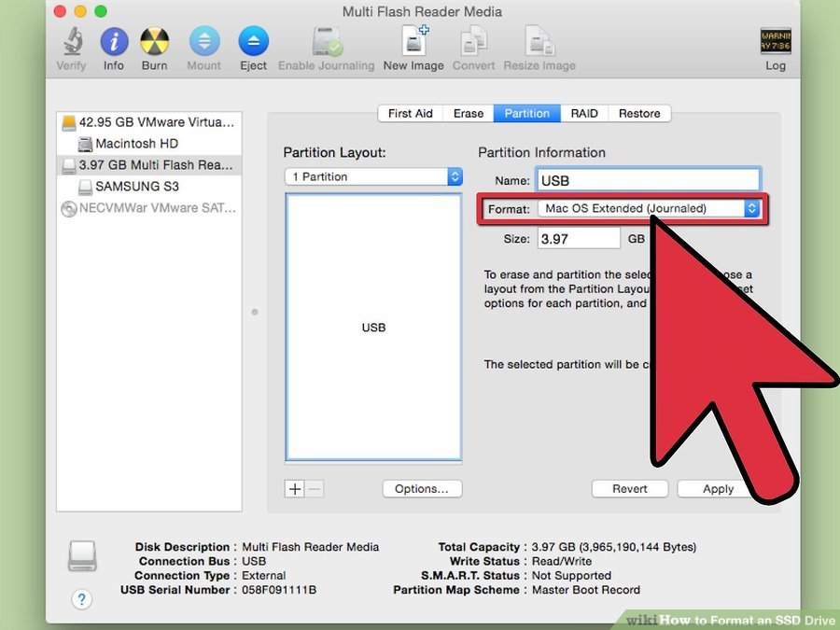Viewport: 840px width, 630px height.
Task: Open the Format dropdown menu
Action: [x=649, y=208]
